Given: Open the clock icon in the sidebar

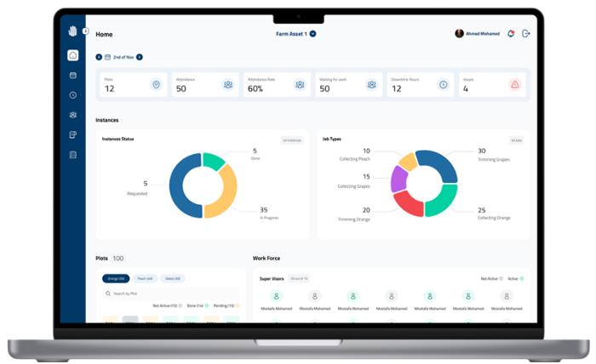Looking at the screenshot, I should [73, 95].
